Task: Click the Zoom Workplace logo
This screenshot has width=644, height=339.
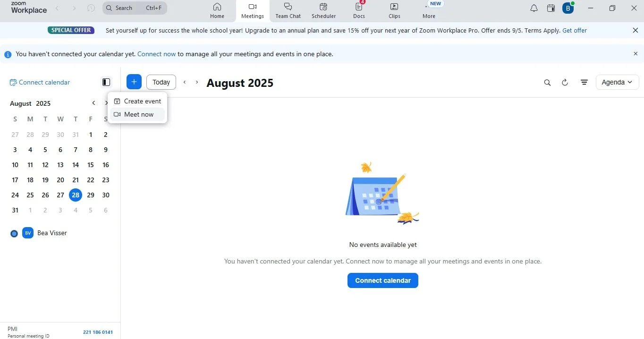Action: pyautogui.click(x=29, y=8)
